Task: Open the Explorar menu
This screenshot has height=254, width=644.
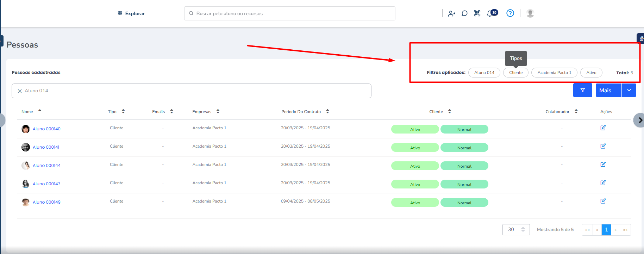Action: click(131, 13)
